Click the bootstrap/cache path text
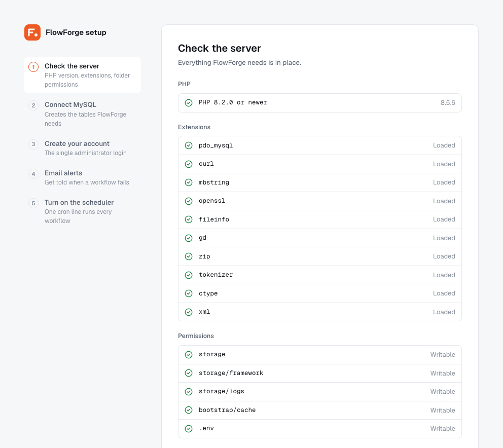This screenshot has width=503, height=448. pyautogui.click(x=227, y=410)
